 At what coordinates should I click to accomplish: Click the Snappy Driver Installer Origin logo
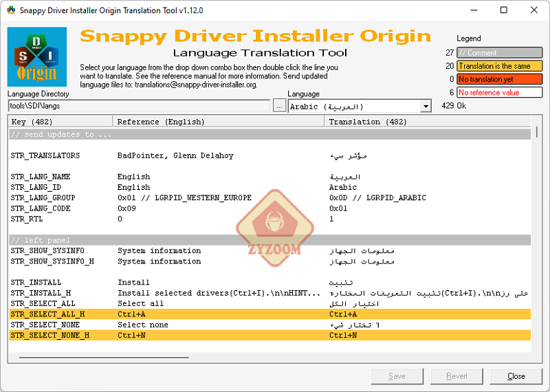[37, 57]
